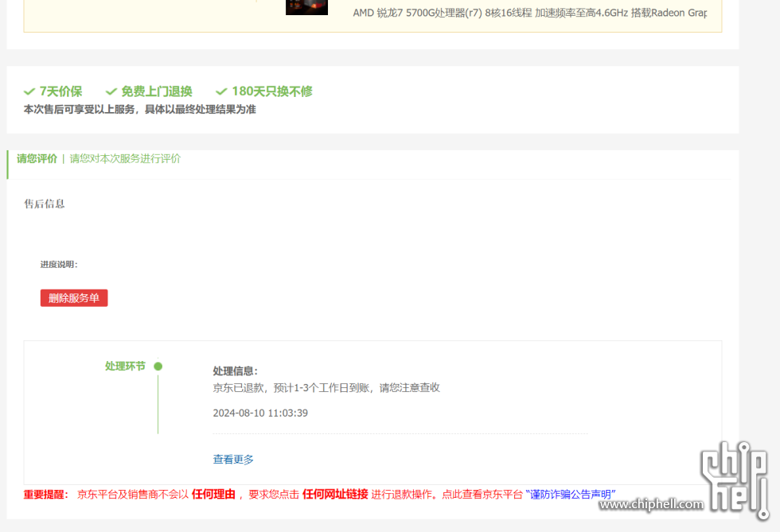The height and width of the screenshot is (532, 780).
Task: Click the 处理环节 label
Action: click(x=125, y=367)
